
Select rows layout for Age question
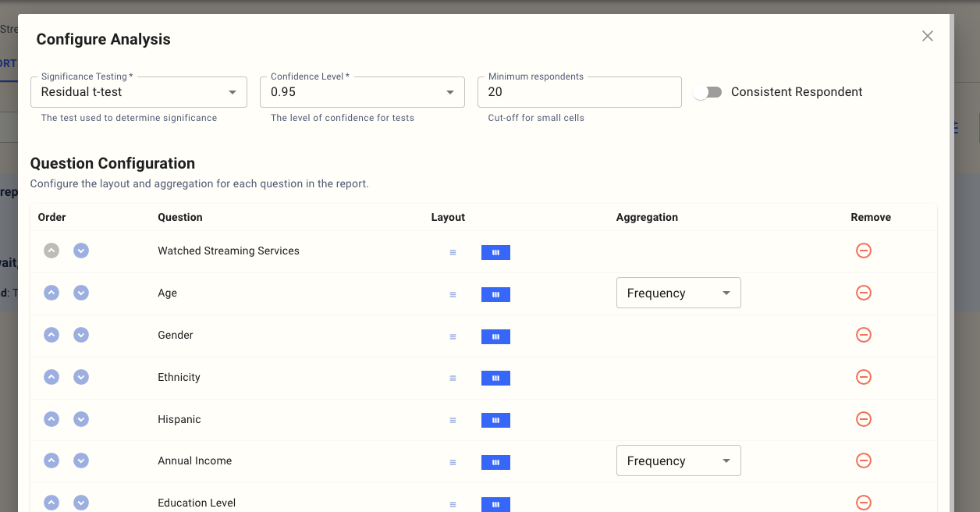point(453,294)
